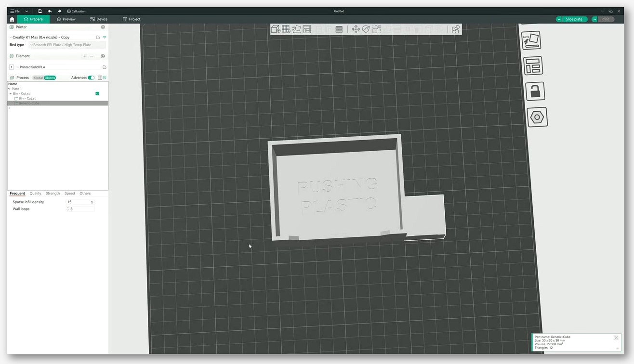Open the Strength settings tab

coord(53,193)
